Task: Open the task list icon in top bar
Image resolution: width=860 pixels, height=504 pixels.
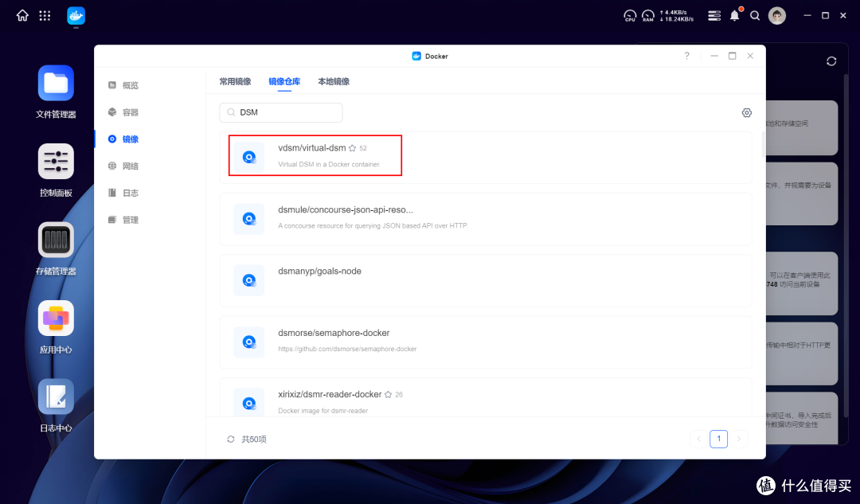Action: click(714, 16)
